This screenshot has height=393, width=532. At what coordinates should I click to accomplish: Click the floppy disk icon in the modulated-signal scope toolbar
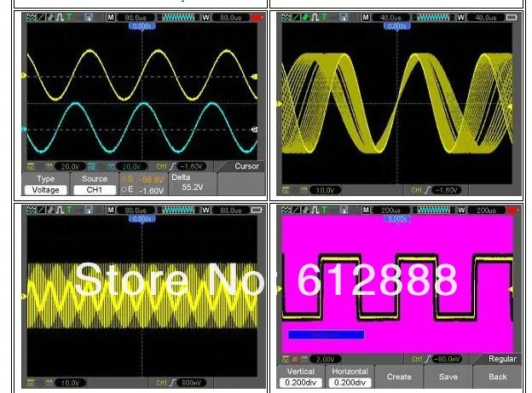point(89,210)
